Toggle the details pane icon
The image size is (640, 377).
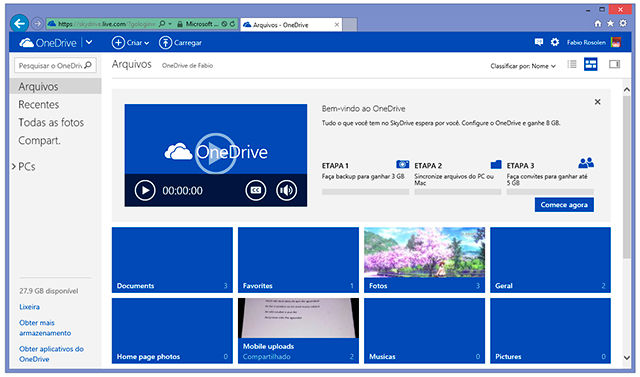(x=614, y=64)
